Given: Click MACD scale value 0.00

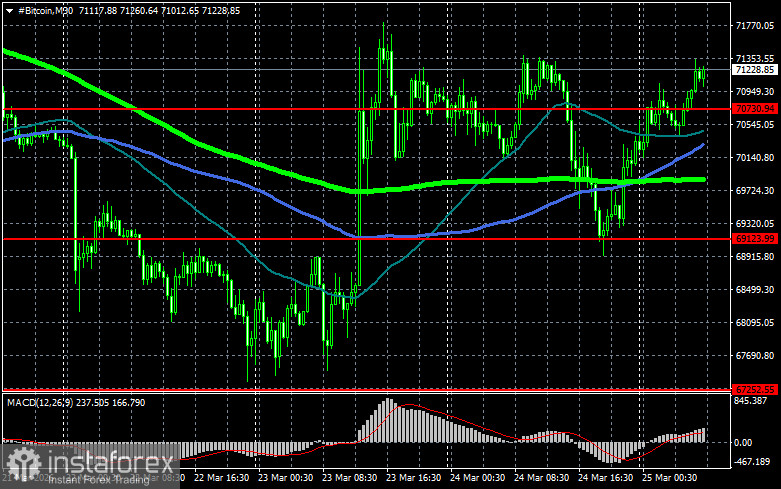Looking at the screenshot, I should click(x=743, y=442).
